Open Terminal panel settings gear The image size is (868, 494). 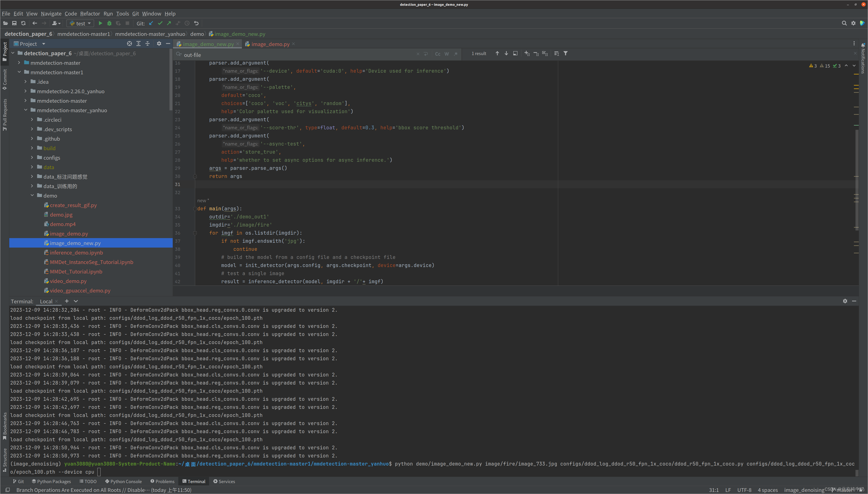tap(845, 301)
